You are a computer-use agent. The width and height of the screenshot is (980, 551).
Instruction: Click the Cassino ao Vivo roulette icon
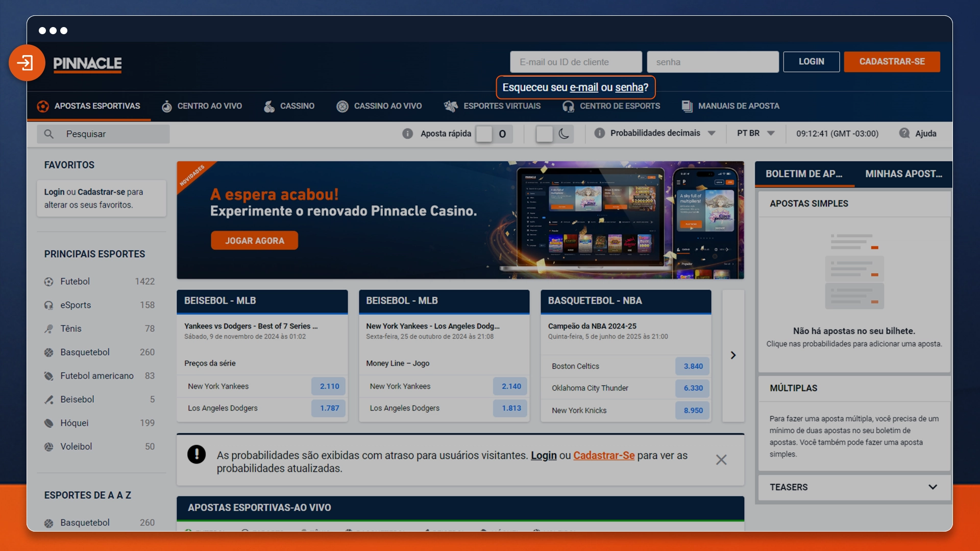click(342, 106)
